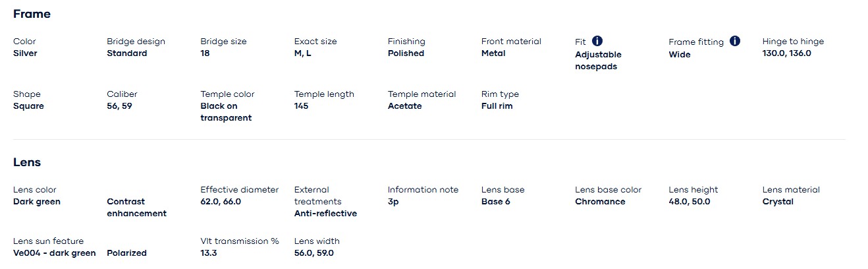Screen dimensions: 868x269
Task: Click the Ve004 - dark green value
Action: point(55,253)
